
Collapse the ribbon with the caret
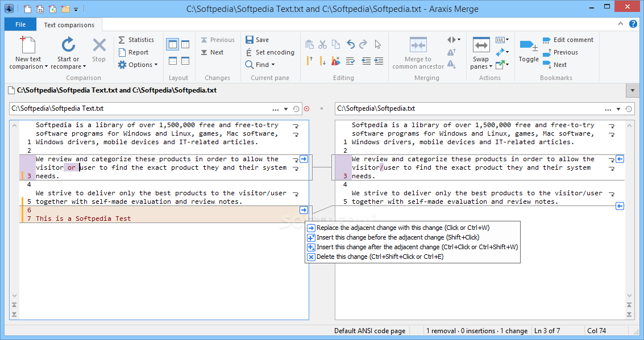click(620, 24)
